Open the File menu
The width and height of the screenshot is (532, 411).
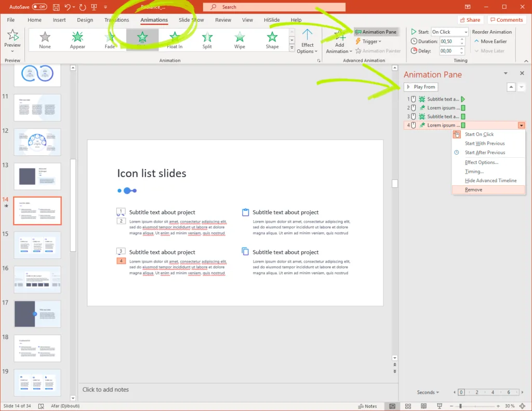coord(11,20)
